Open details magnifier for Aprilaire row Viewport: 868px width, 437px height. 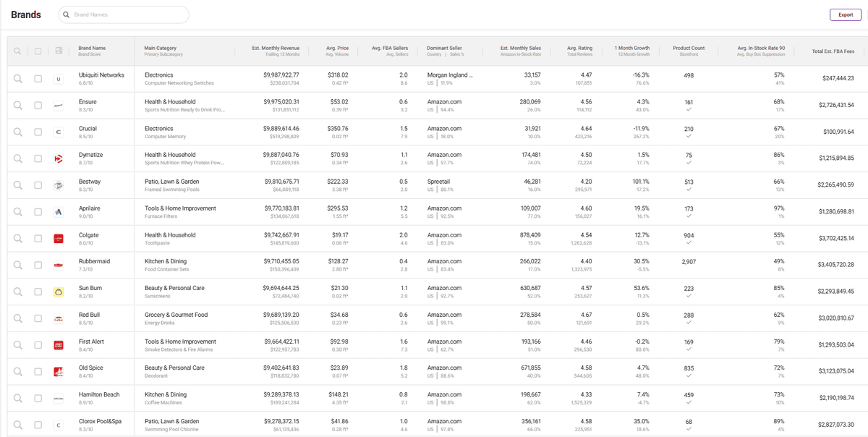pyautogui.click(x=18, y=212)
